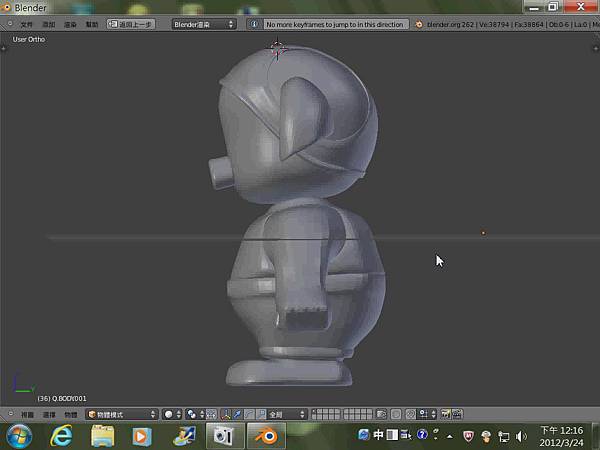Viewport: 600px width, 450px height.
Task: Open the network status tray icon
Action: 504,436
